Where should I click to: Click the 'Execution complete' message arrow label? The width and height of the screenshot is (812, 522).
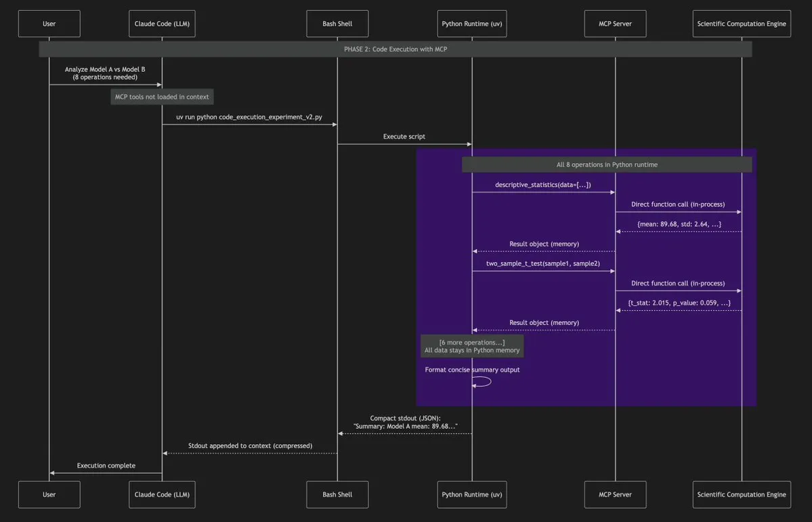coord(106,465)
